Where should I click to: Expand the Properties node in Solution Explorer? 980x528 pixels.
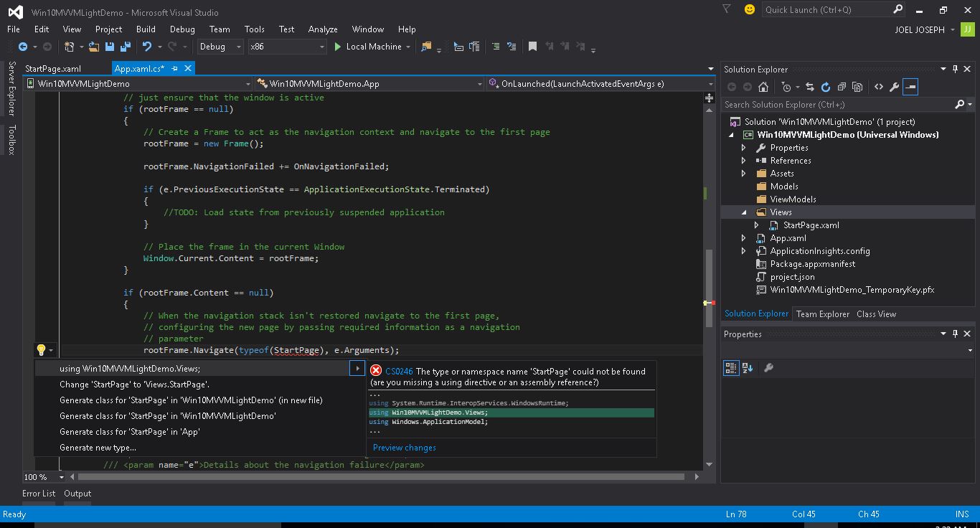point(744,148)
